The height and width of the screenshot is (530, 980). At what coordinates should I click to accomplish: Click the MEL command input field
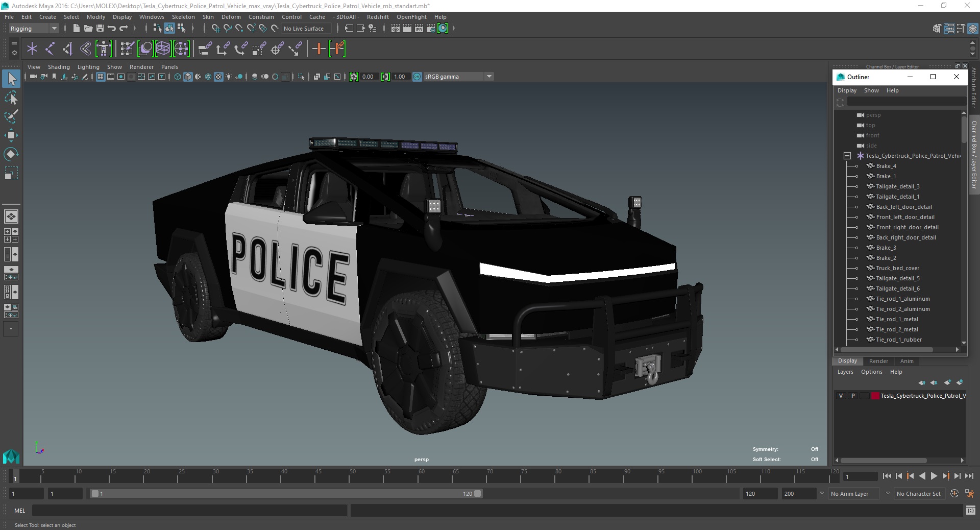tap(190, 510)
